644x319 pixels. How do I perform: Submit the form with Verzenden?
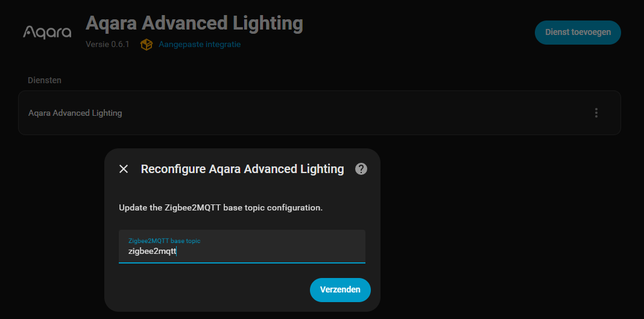[x=340, y=290]
